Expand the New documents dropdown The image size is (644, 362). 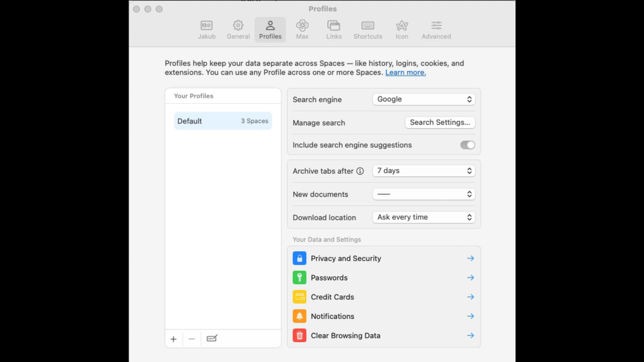point(424,194)
